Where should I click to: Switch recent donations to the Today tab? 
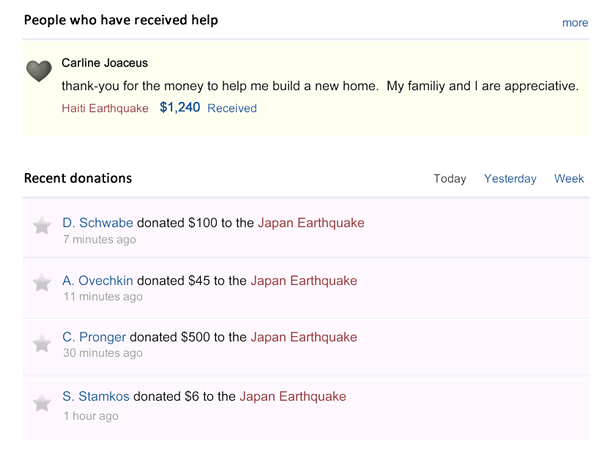tap(450, 179)
